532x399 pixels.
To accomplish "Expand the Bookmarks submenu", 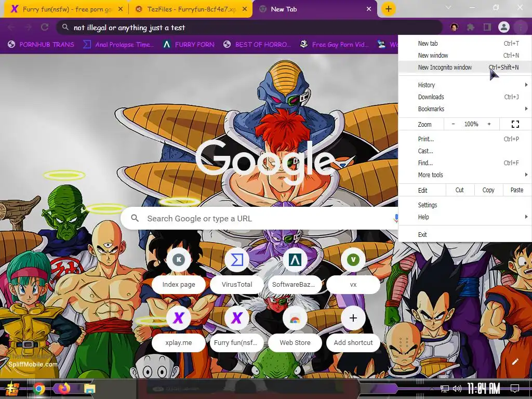I will click(465, 109).
